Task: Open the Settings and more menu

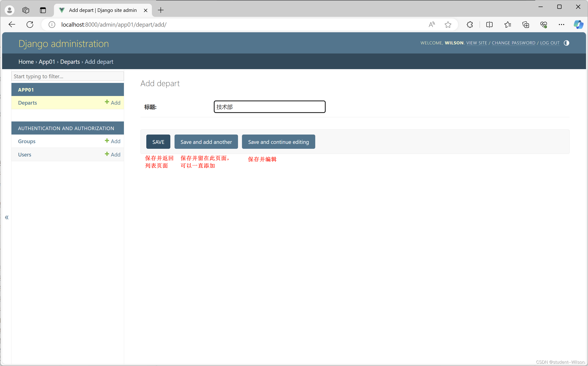Action: [561, 25]
